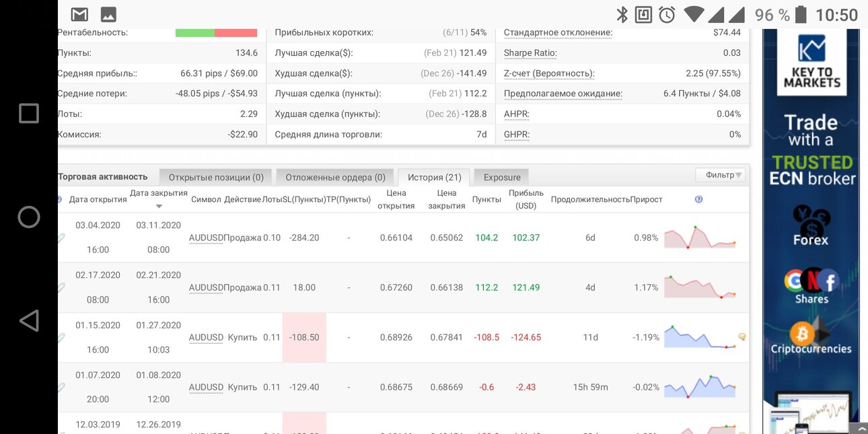
Task: Click the help question mark icon in table header
Action: point(698,199)
